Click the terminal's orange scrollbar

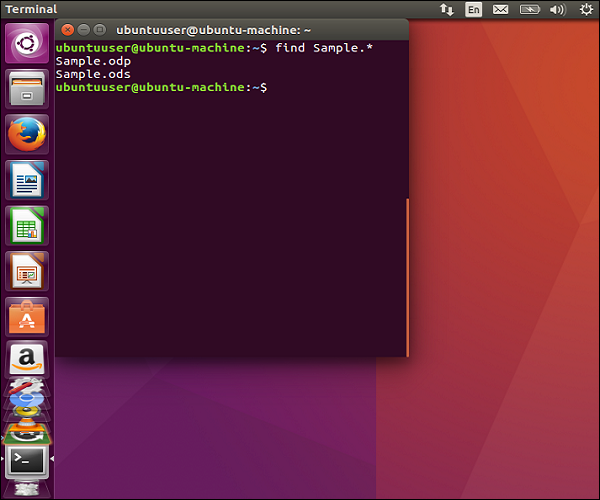coord(407,276)
